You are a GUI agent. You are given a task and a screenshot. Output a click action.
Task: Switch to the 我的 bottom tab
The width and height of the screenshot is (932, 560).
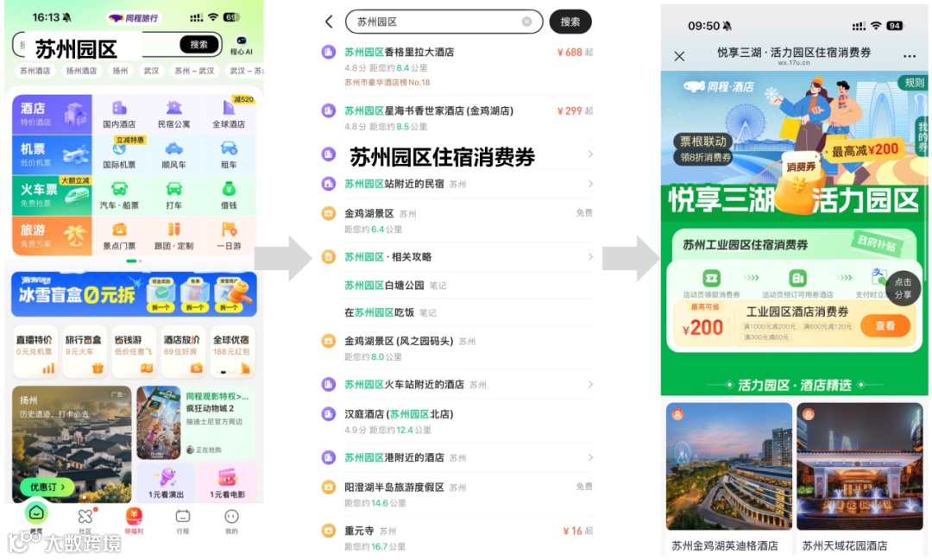(232, 521)
